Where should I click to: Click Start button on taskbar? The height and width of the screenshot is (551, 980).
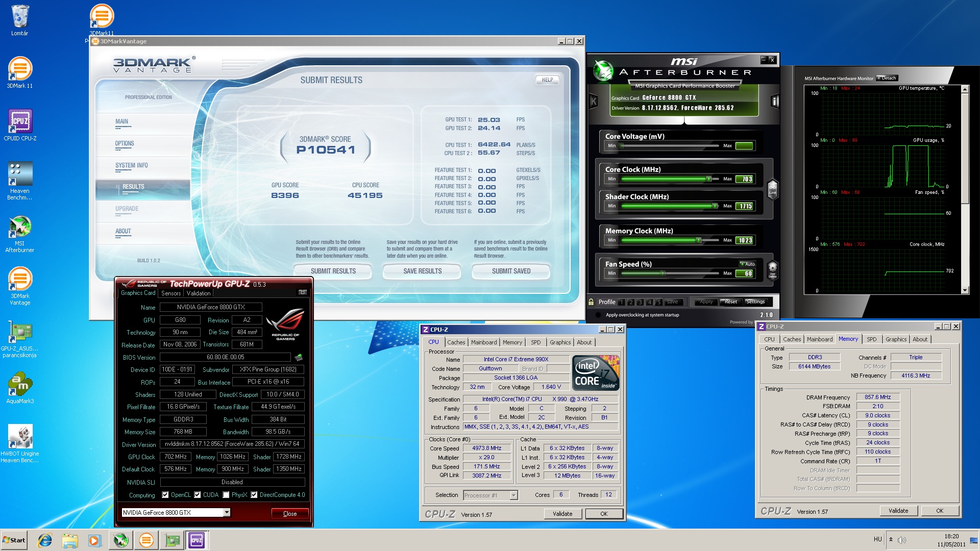pyautogui.click(x=14, y=540)
